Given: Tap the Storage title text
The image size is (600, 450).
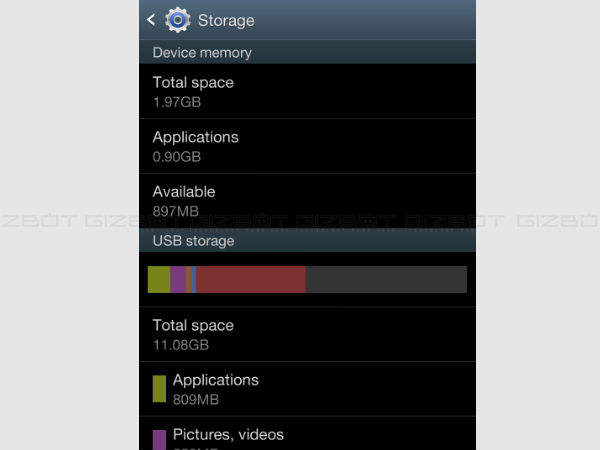Looking at the screenshot, I should click(226, 21).
